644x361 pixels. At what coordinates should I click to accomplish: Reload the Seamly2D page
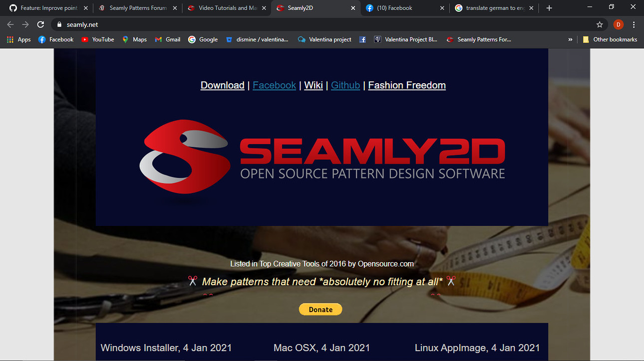[x=40, y=24]
